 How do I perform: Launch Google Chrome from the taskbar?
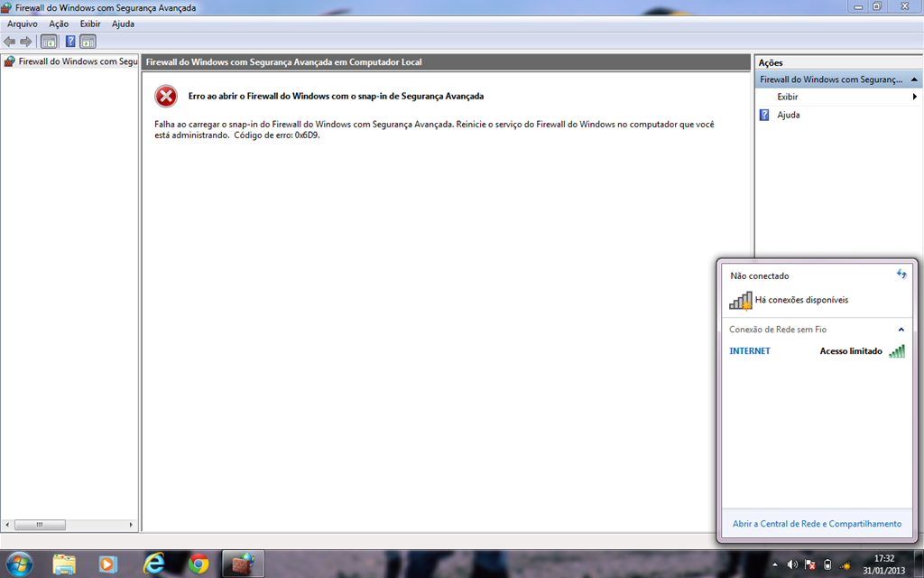[198, 564]
